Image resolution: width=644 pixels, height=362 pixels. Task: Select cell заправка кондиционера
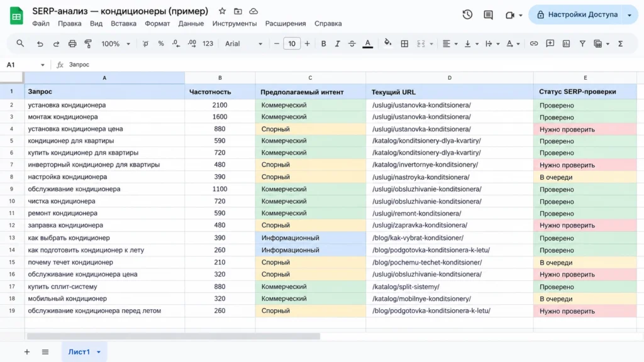tap(104, 226)
